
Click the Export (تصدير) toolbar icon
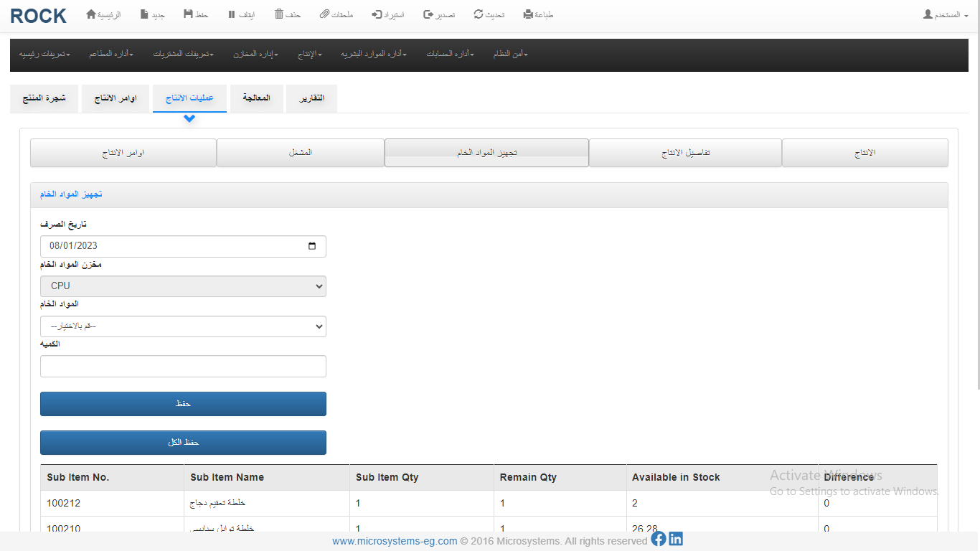tap(428, 14)
